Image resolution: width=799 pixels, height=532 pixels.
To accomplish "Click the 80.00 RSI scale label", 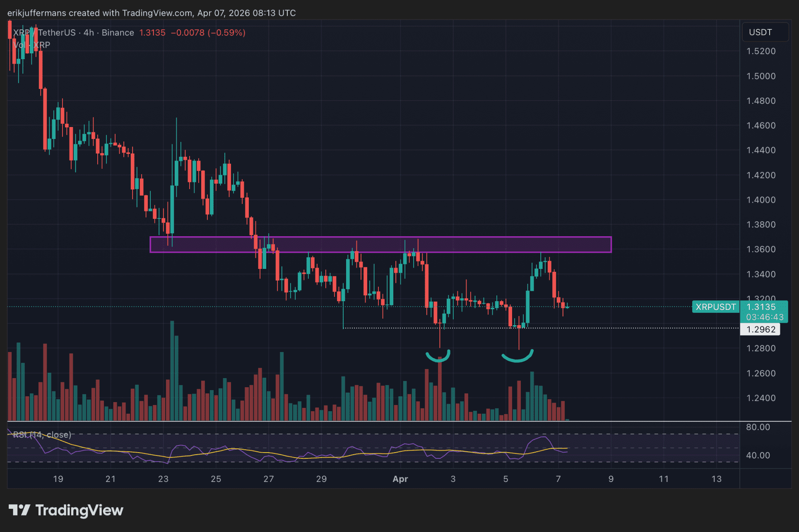I will pos(758,427).
